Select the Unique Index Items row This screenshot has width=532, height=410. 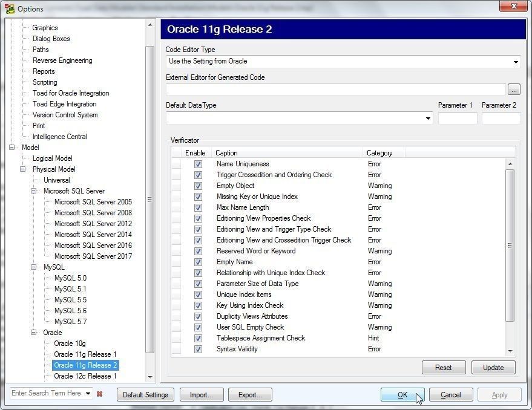(338, 294)
